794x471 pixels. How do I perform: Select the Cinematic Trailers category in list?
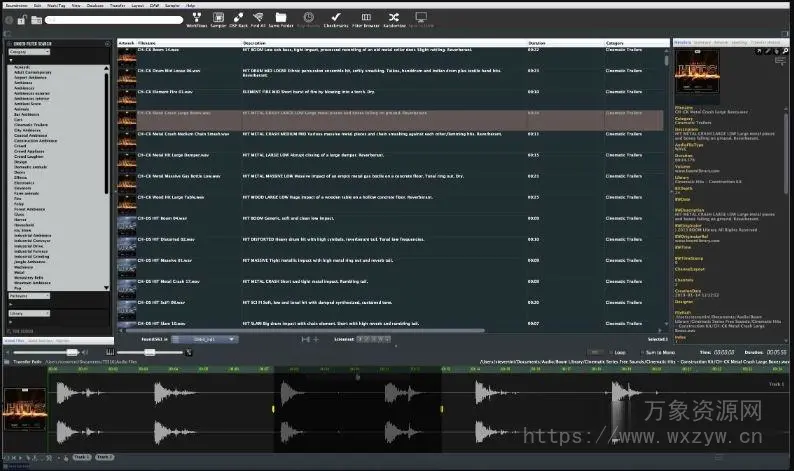coord(28,124)
